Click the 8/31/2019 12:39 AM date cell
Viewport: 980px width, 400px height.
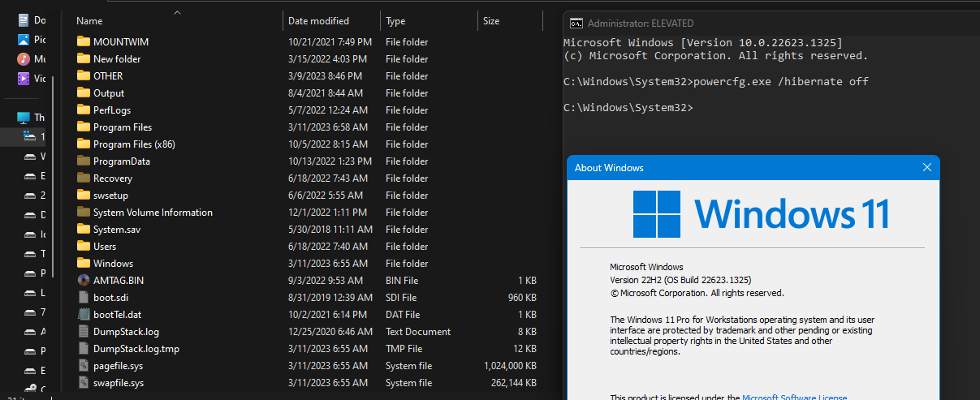[x=330, y=297]
